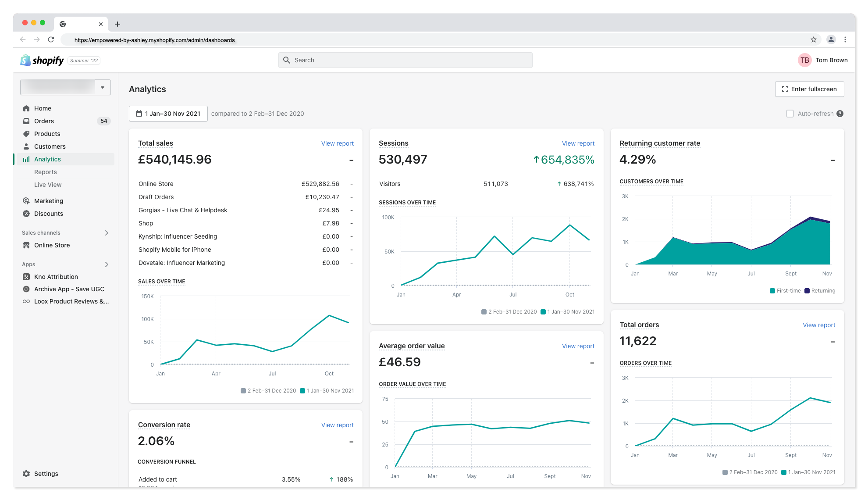Click the Home icon in sidebar
Screen dimensions: 868x500
[x=26, y=108]
